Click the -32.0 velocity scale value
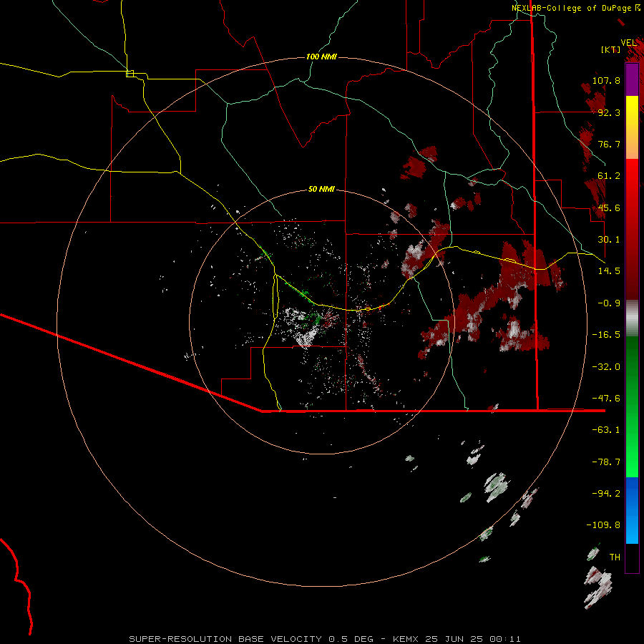 [606, 367]
